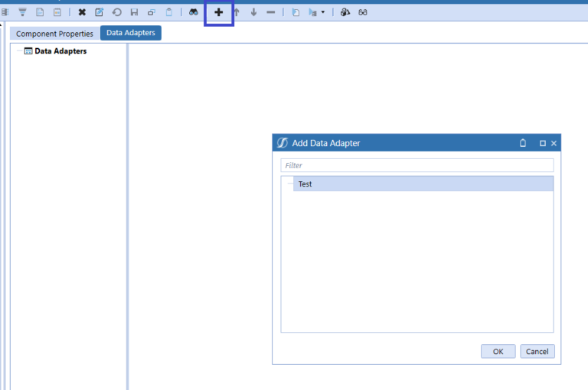The height and width of the screenshot is (390, 588).
Task: Click the pencil edit icon in toolbar
Action: 99,12
